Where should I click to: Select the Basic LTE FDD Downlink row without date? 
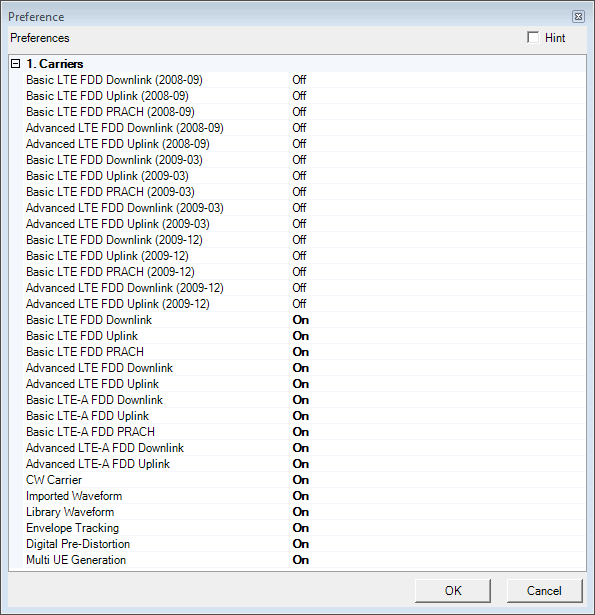(304, 320)
